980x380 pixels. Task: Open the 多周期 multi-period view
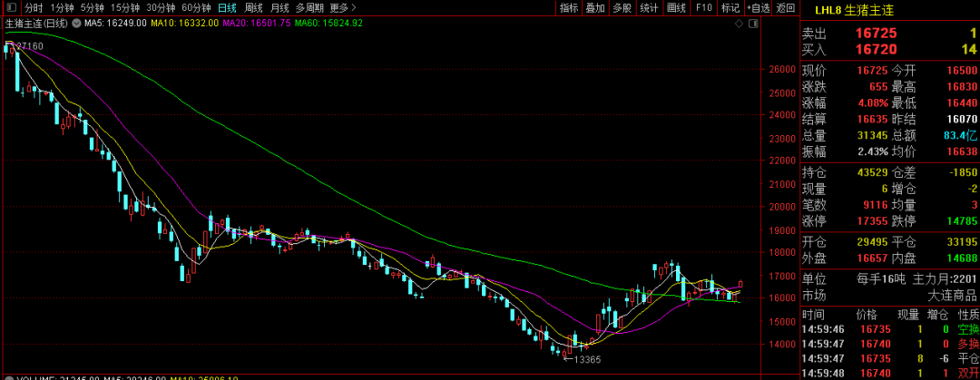pos(309,8)
